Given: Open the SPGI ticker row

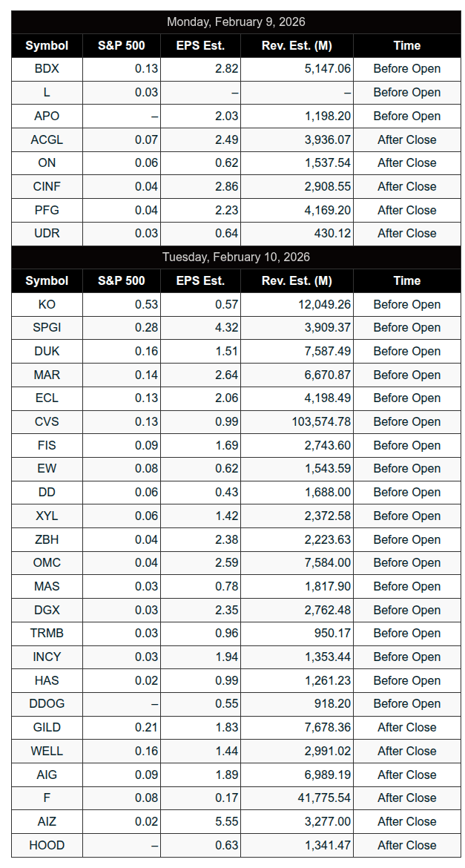Looking at the screenshot, I should pos(47,328).
